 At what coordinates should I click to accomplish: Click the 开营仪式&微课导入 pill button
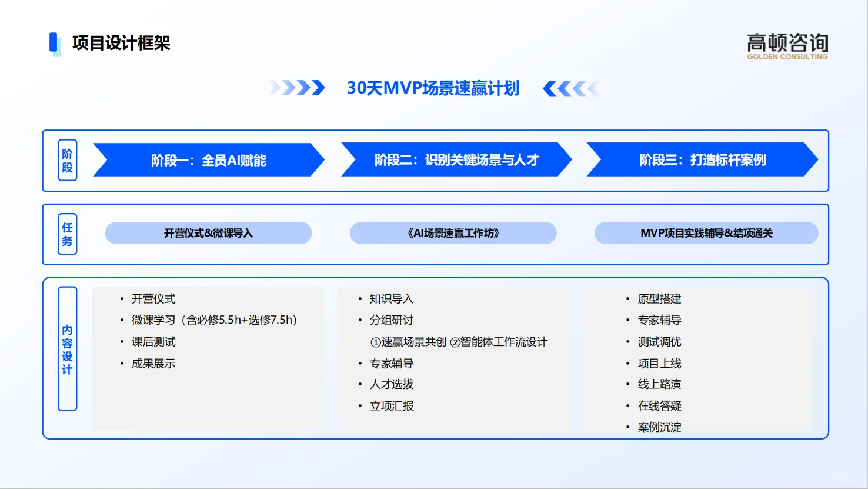tap(208, 233)
